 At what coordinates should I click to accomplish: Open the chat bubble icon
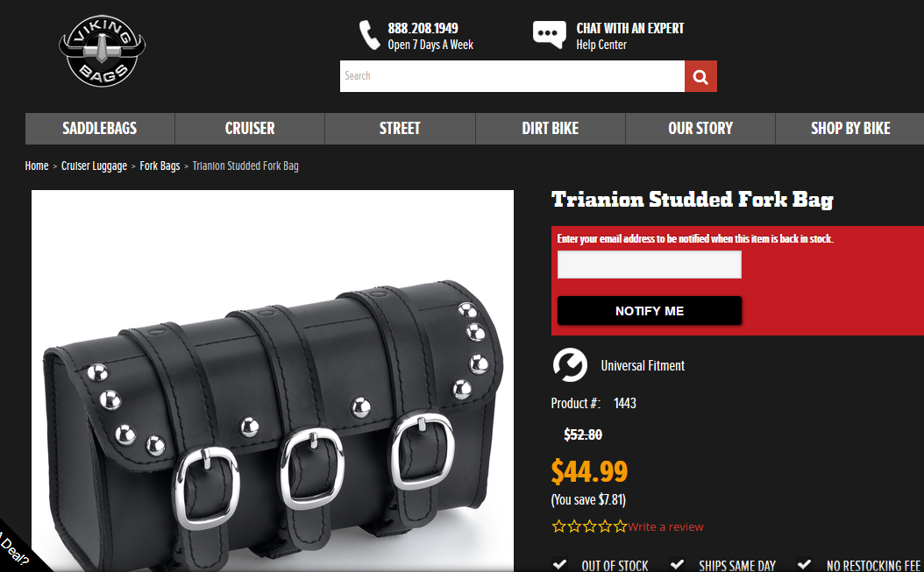[x=549, y=35]
